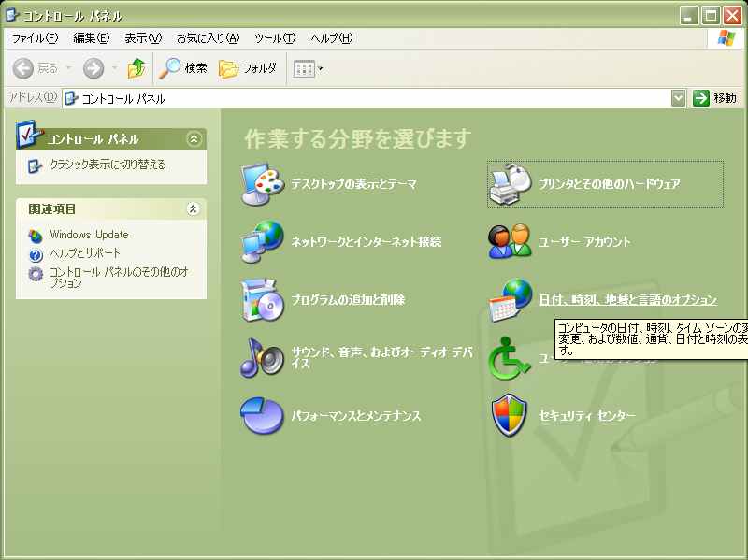Go up one folder level
748x560 pixels.
[137, 68]
